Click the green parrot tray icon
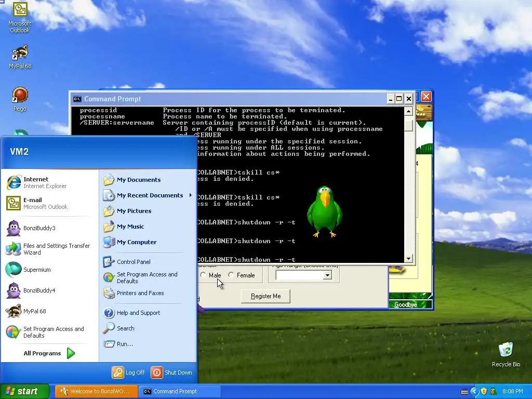Viewport: 532px width, 399px height. point(494,392)
